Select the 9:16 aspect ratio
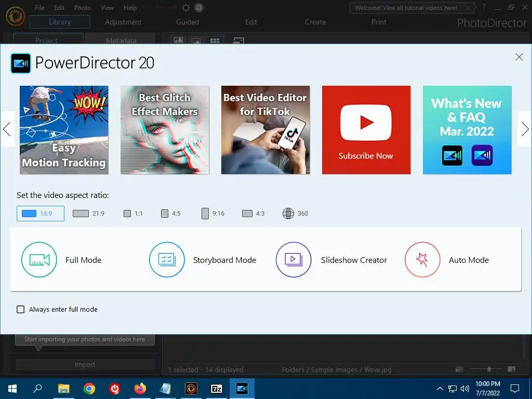Screen dimensions: 532x399 tap(212, 214)
